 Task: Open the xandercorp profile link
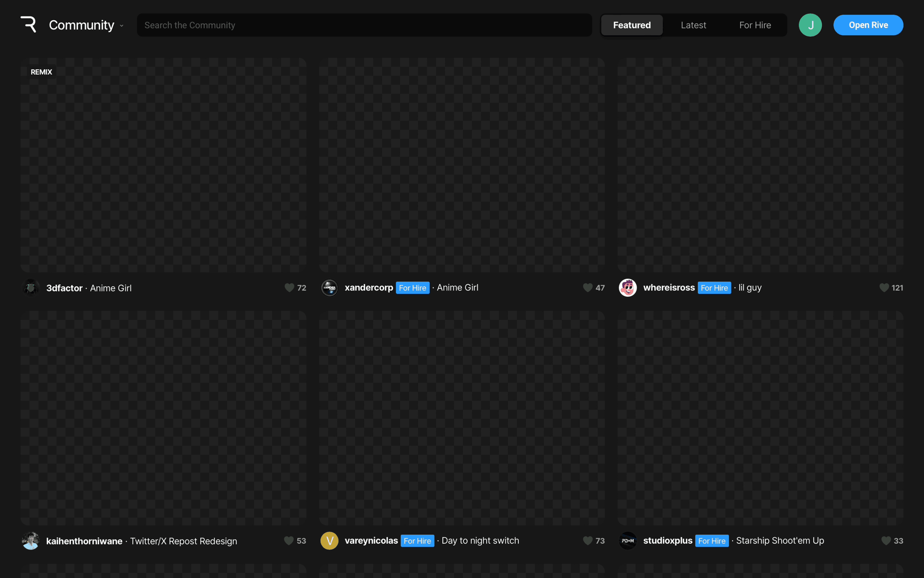369,288
